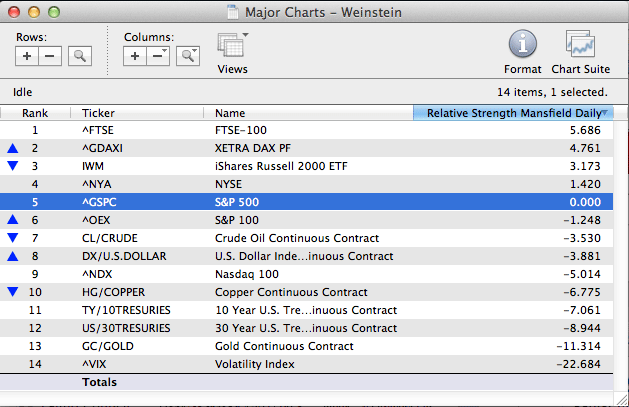Viewport: 629px width, 407px height.
Task: Close the Major Charts window
Action: (x=14, y=12)
